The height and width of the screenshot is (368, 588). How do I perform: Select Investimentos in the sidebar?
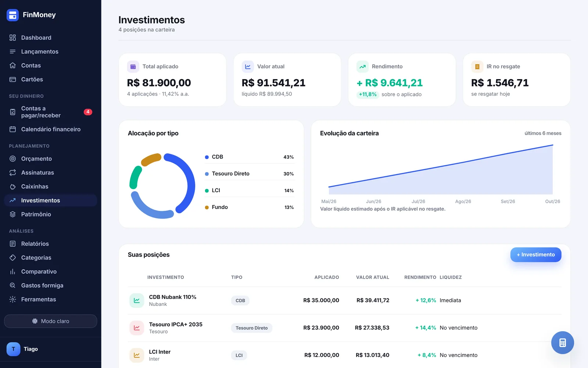coord(51,200)
